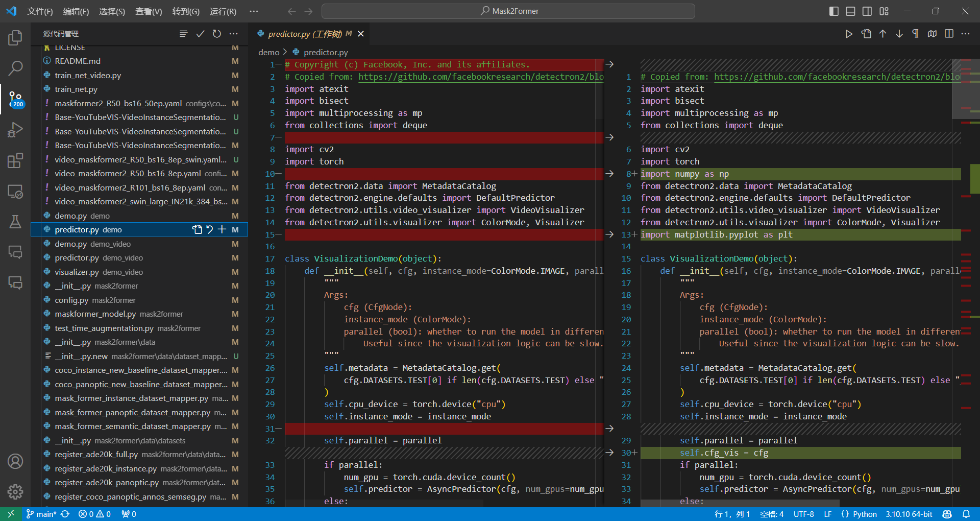Open the demo breadcrumb dropdown
This screenshot has width=980, height=521.
(268, 52)
